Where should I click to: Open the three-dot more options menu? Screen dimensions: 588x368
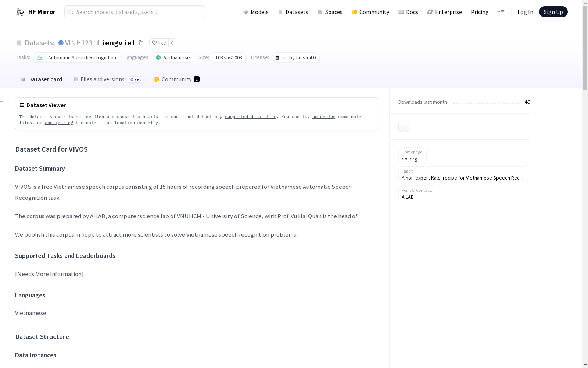[x=404, y=127]
